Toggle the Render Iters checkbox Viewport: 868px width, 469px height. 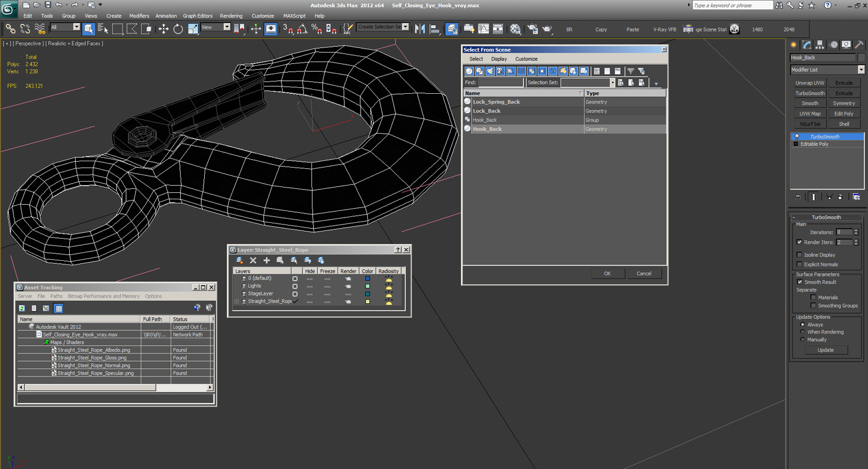click(x=799, y=242)
